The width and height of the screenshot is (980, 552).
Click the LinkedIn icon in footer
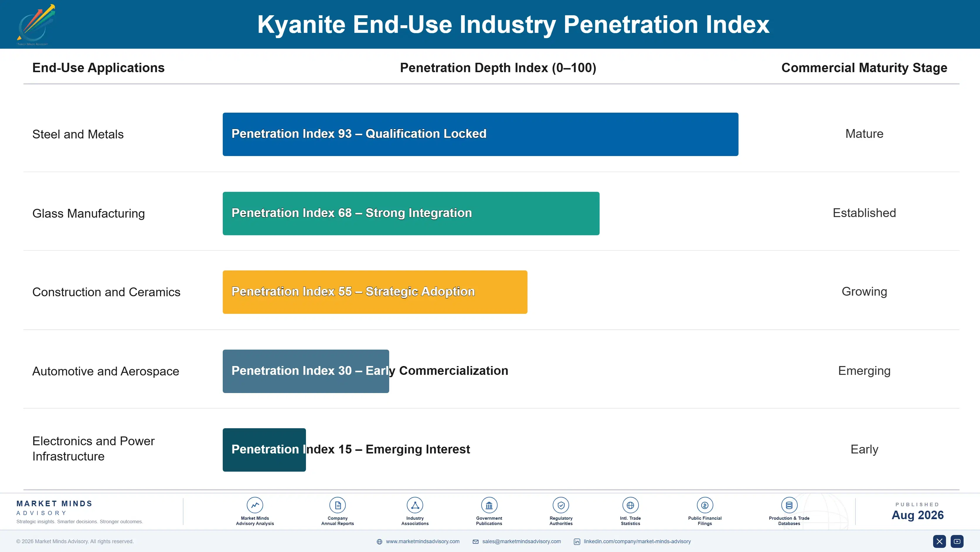click(577, 542)
